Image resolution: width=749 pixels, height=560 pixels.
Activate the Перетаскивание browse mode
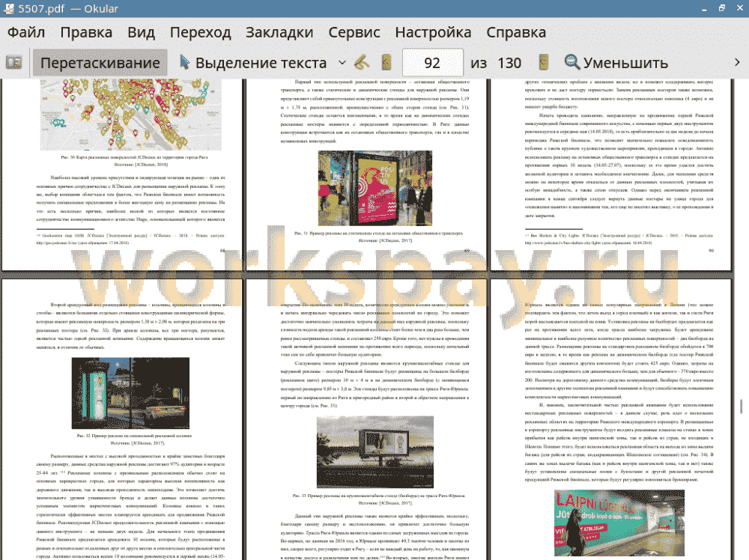pos(100,63)
